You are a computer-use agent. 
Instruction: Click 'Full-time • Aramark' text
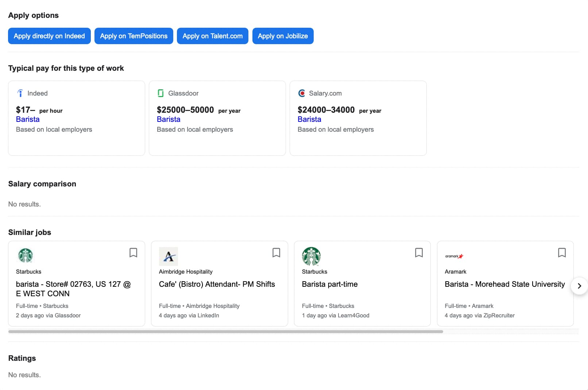[469, 306]
